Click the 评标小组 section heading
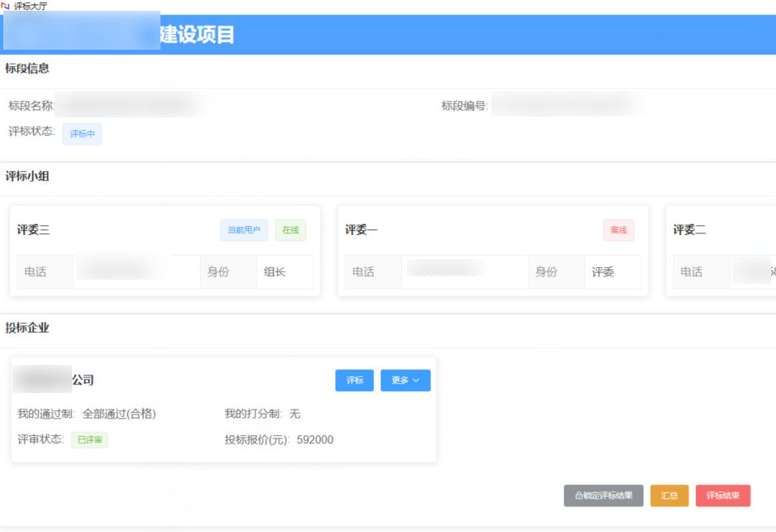Image resolution: width=776 pixels, height=532 pixels. pyautogui.click(x=27, y=175)
